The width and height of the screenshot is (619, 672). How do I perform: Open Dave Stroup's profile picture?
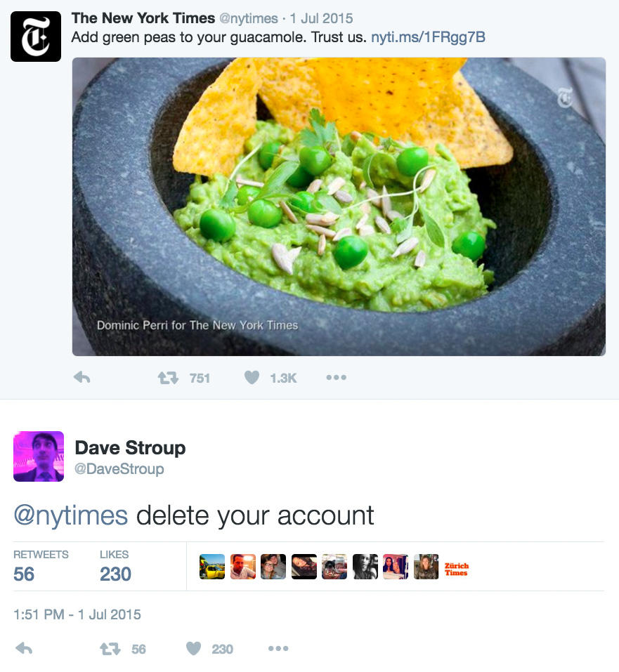coord(39,456)
